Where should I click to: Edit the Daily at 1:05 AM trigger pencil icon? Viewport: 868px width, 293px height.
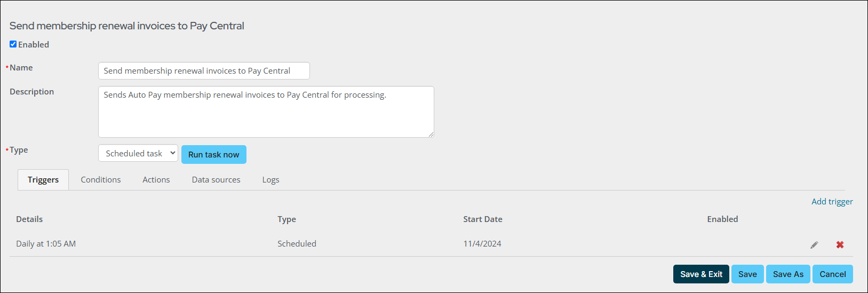pos(814,244)
